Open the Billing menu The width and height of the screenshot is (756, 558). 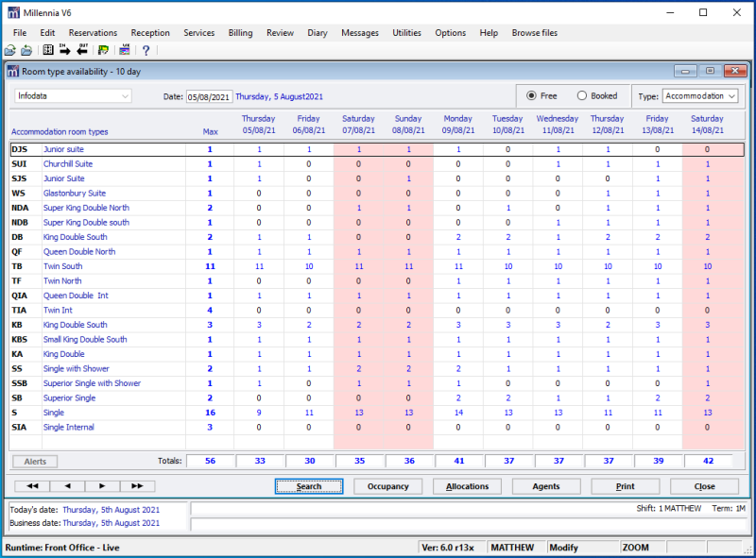pos(240,33)
